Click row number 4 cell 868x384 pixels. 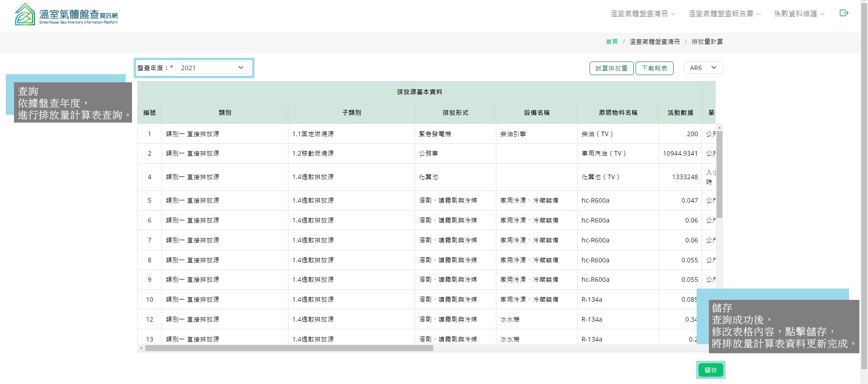pyautogui.click(x=150, y=177)
